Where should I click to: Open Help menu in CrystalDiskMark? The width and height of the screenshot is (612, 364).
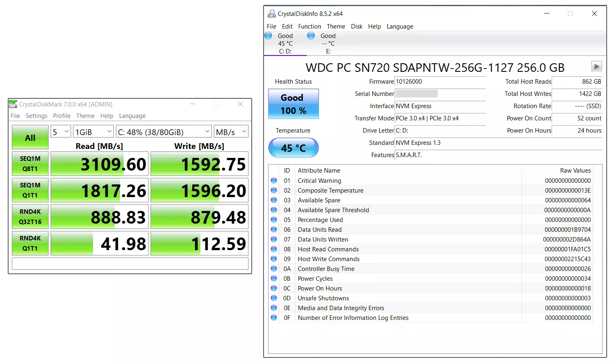click(107, 116)
